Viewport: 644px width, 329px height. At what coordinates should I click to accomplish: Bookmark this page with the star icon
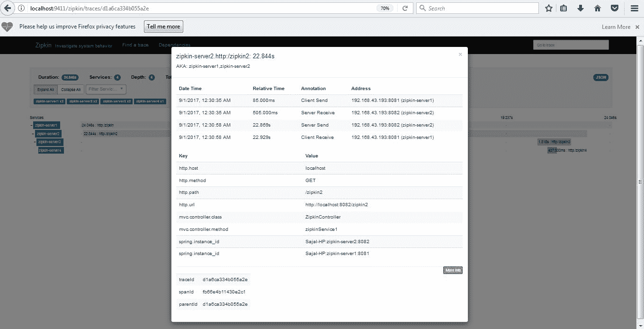coord(549,8)
